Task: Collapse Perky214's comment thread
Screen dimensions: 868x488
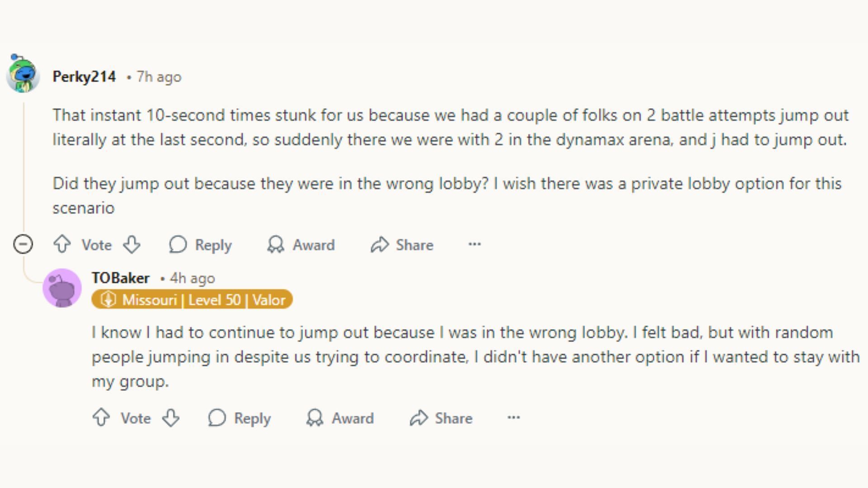Action: pyautogui.click(x=23, y=244)
